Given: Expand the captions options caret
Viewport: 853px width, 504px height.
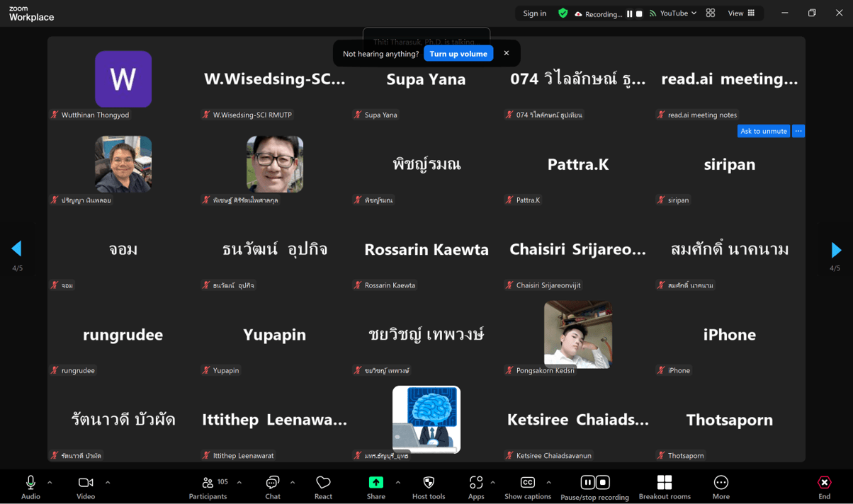Looking at the screenshot, I should (x=548, y=483).
